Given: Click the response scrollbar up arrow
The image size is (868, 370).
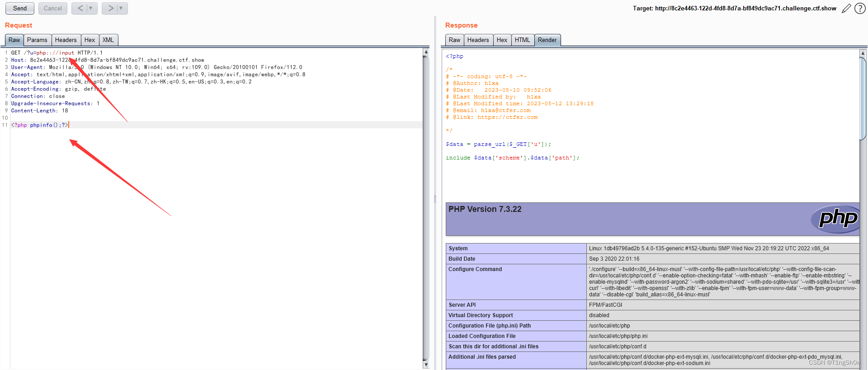Looking at the screenshot, I should coord(863,53).
